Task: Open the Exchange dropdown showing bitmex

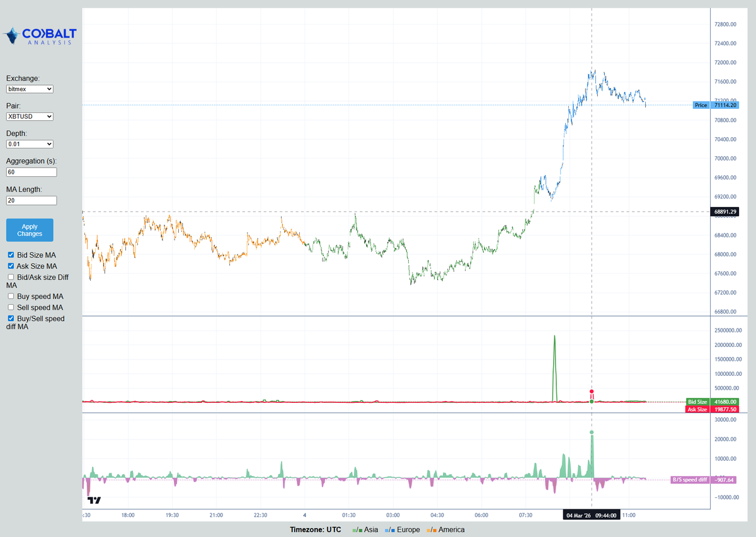Action: click(x=30, y=89)
